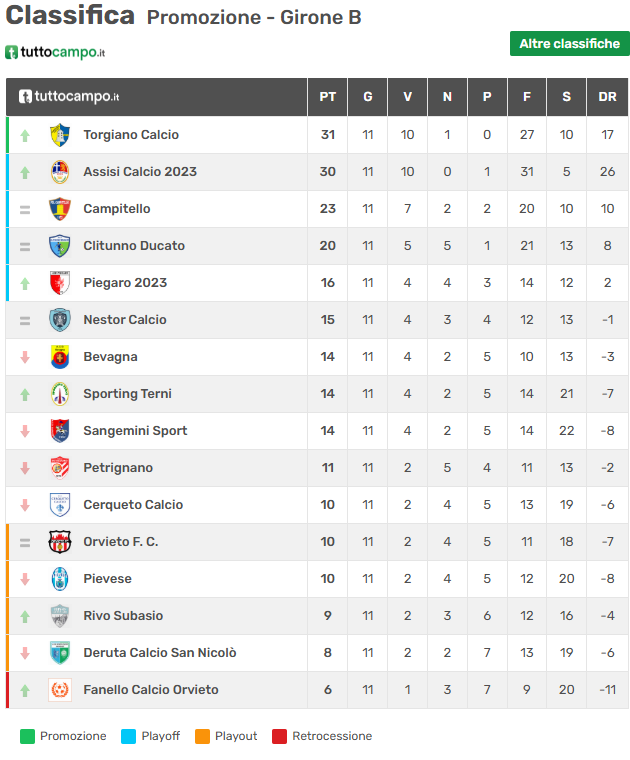The image size is (630, 760).
Task: Sort table by the DR column header
Action: [x=607, y=97]
